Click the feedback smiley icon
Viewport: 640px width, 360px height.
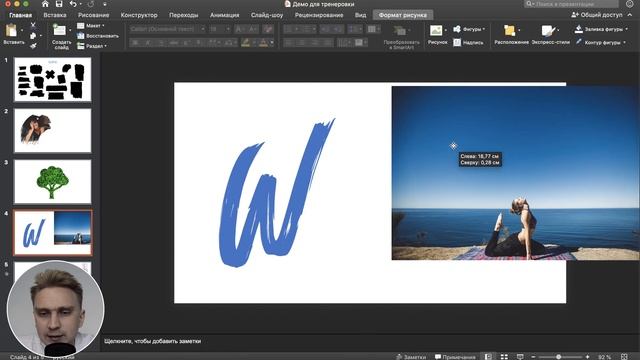pos(629,4)
